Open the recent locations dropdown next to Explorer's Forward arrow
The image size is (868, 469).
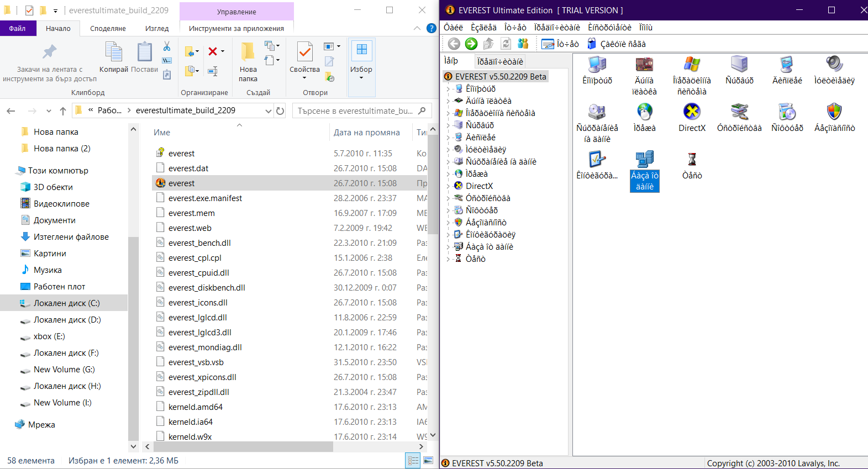[49, 111]
